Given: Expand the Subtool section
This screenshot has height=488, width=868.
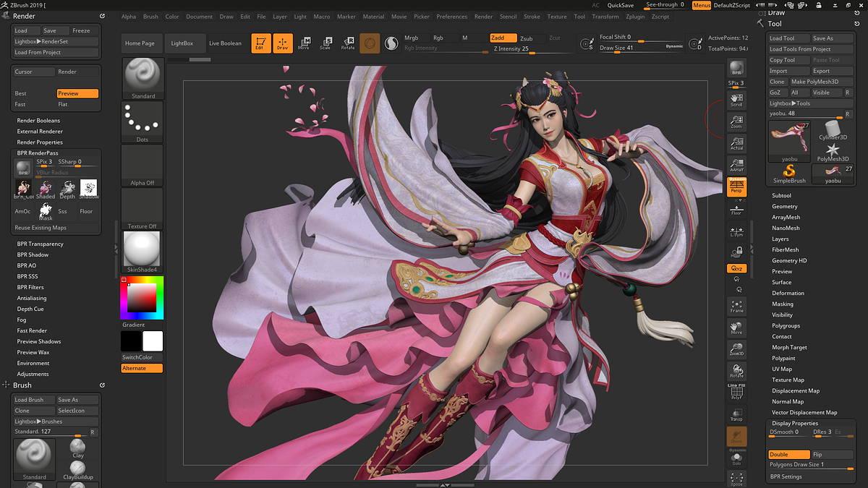Looking at the screenshot, I should 781,196.
